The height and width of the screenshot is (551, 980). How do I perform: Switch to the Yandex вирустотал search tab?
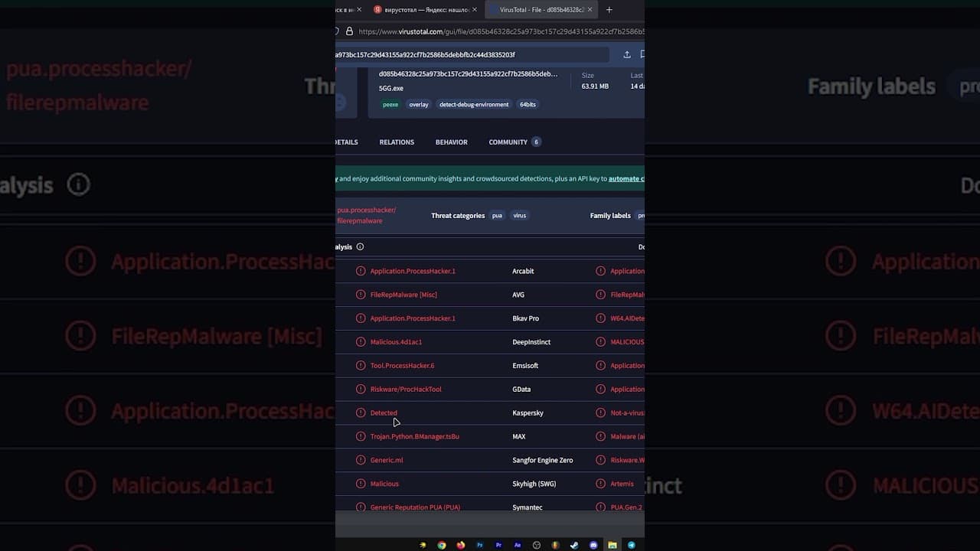coord(423,10)
